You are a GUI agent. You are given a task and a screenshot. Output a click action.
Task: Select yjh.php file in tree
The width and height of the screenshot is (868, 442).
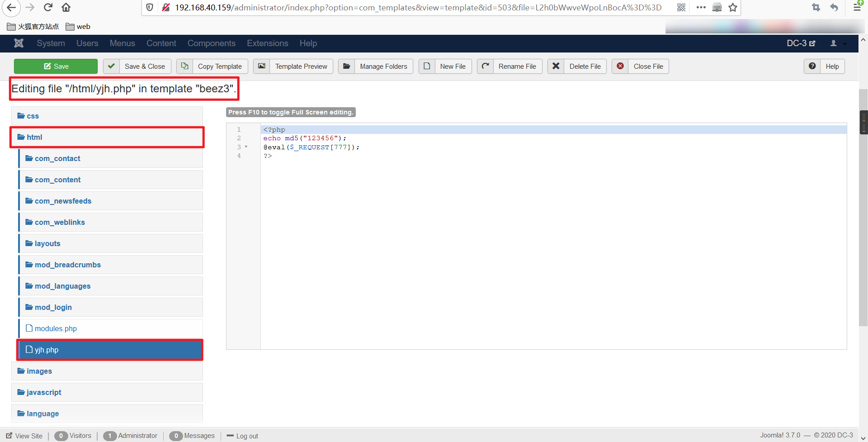coord(111,350)
